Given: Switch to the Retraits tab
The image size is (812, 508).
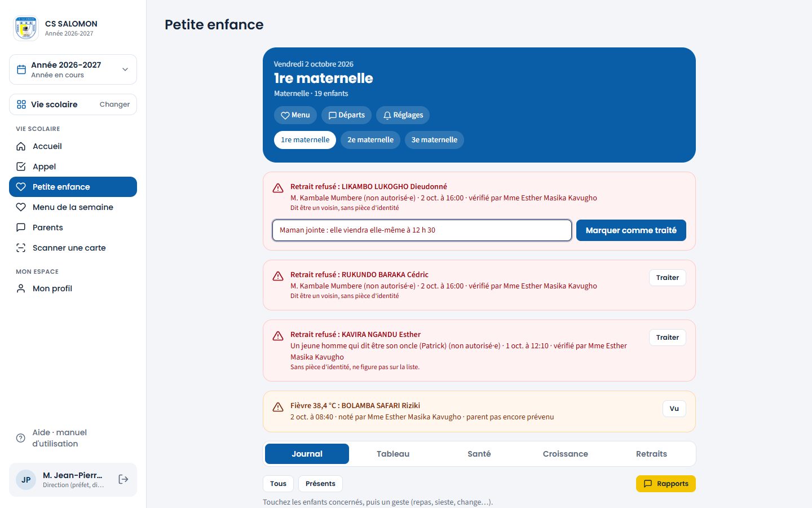Looking at the screenshot, I should click(651, 454).
